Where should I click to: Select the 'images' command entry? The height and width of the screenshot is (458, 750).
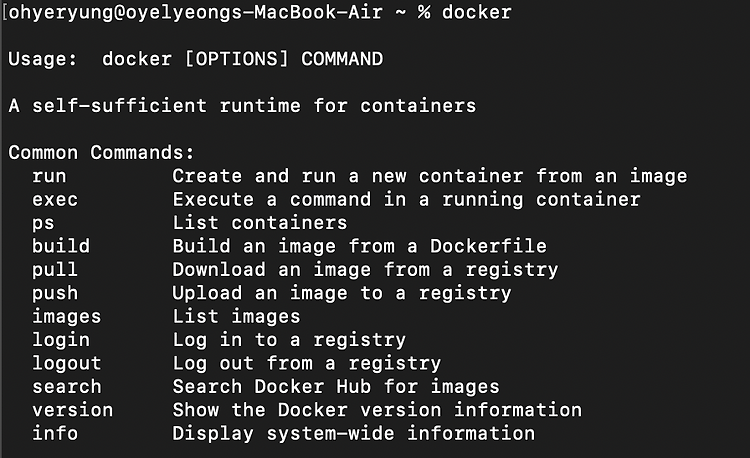click(66, 316)
